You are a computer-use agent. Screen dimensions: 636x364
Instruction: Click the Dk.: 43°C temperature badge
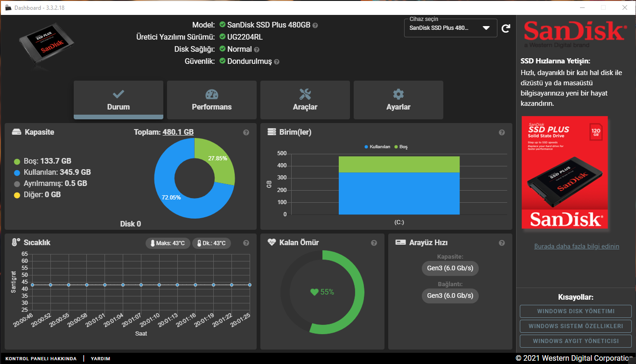(211, 243)
